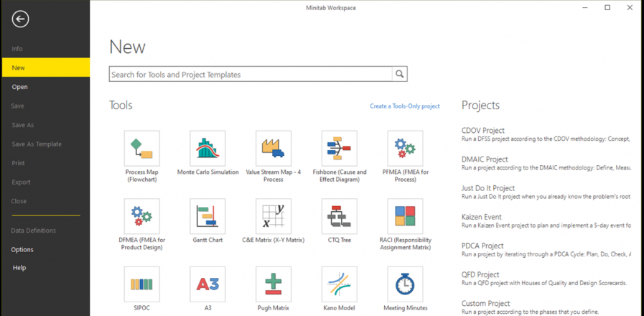Viewport: 644px width, 316px height.
Task: Launch the Monte Carlo Simulation tool
Action: coord(207,149)
